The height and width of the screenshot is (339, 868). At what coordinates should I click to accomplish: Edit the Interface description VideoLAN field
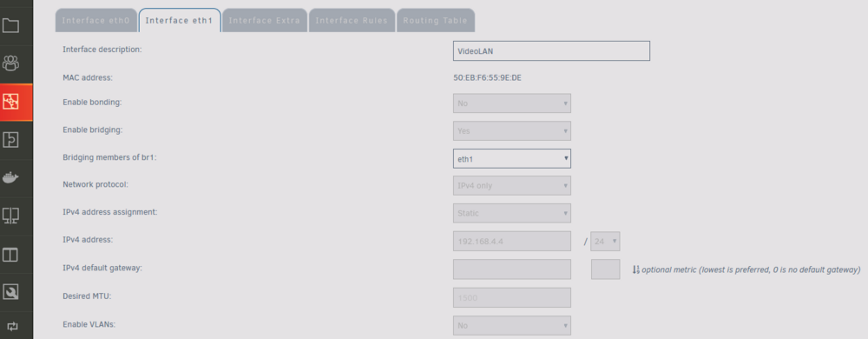tap(551, 51)
